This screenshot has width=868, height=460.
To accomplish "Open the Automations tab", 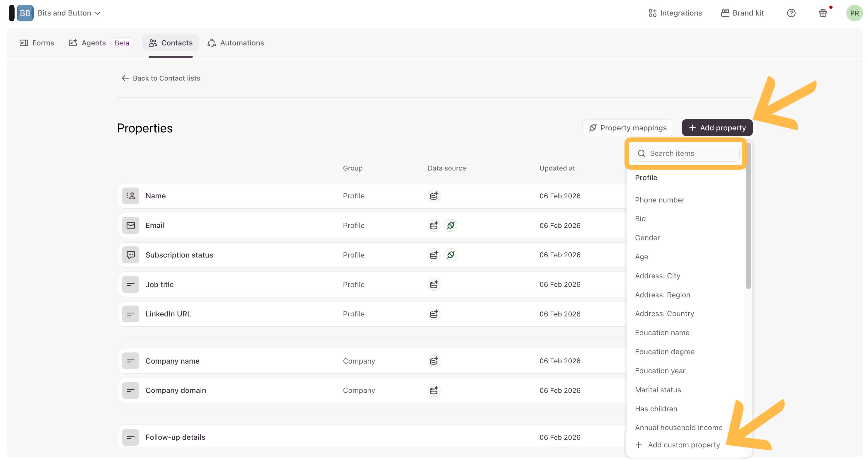I will (236, 43).
